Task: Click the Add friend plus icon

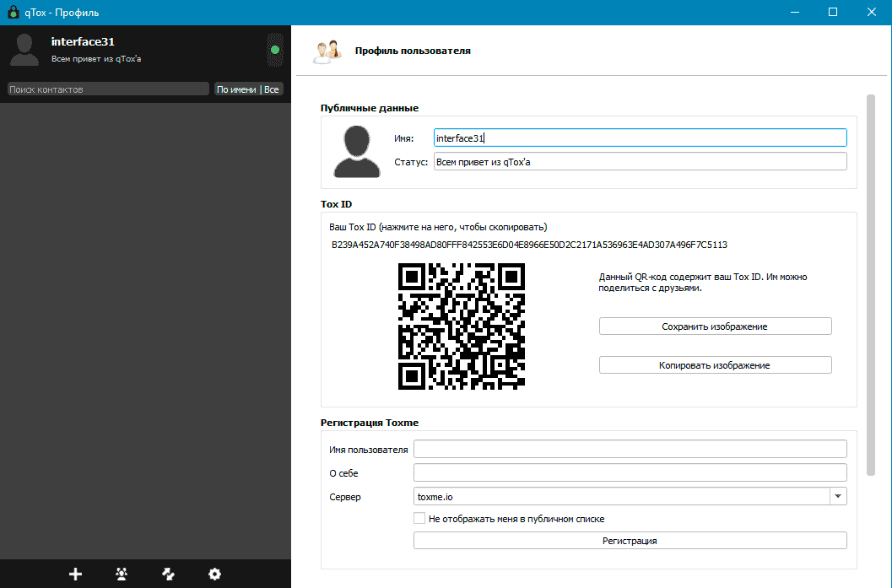Action: click(75, 575)
